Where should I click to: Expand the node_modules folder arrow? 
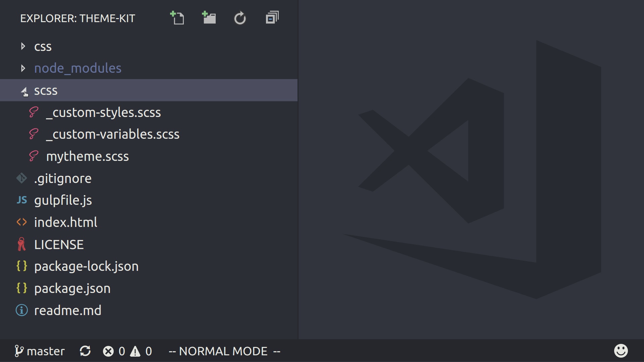pos(23,68)
